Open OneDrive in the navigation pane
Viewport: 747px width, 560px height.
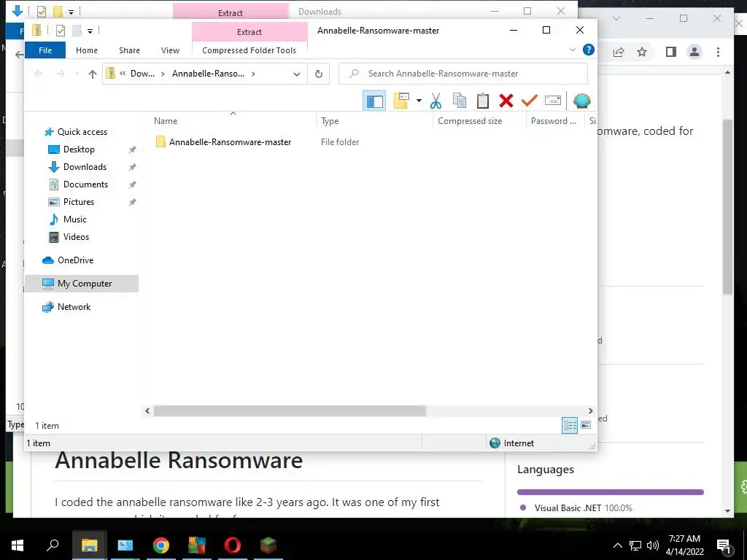click(75, 260)
